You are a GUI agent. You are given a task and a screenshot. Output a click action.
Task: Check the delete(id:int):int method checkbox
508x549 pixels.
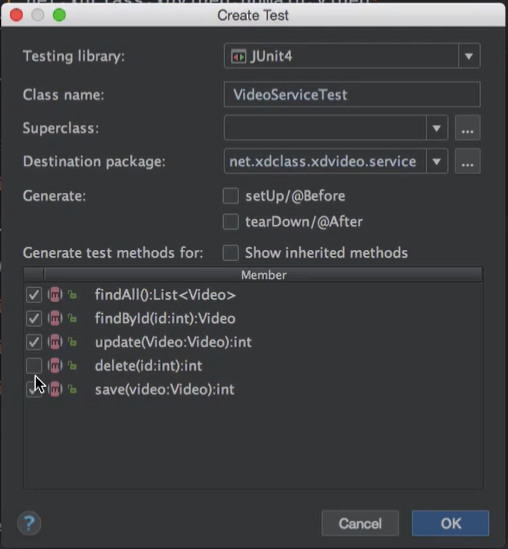click(x=34, y=366)
